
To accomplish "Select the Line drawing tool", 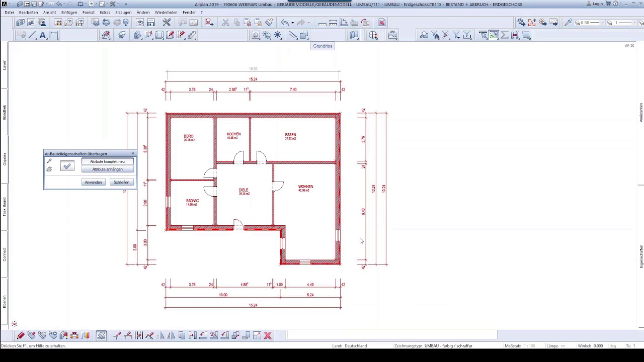I will [32, 35].
